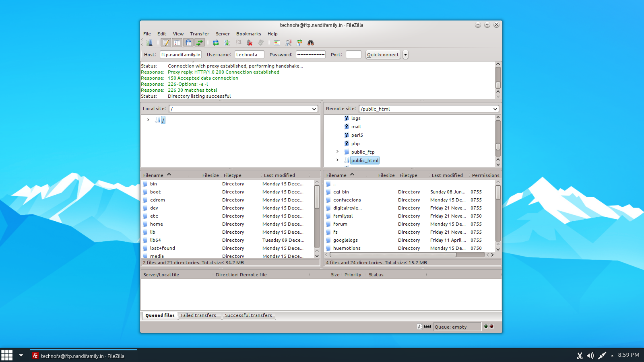Toggle synchronized browsing icon
The width and height of the screenshot is (644, 362).
(x=299, y=43)
